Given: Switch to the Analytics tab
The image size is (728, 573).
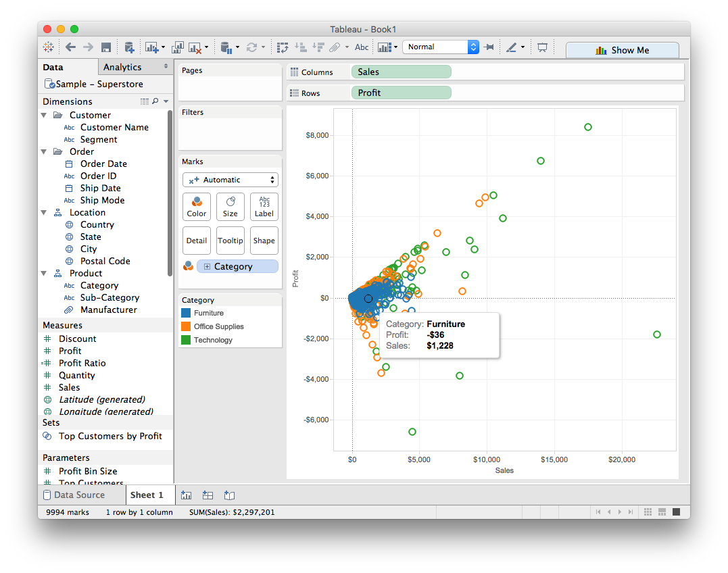Looking at the screenshot, I should [x=122, y=68].
